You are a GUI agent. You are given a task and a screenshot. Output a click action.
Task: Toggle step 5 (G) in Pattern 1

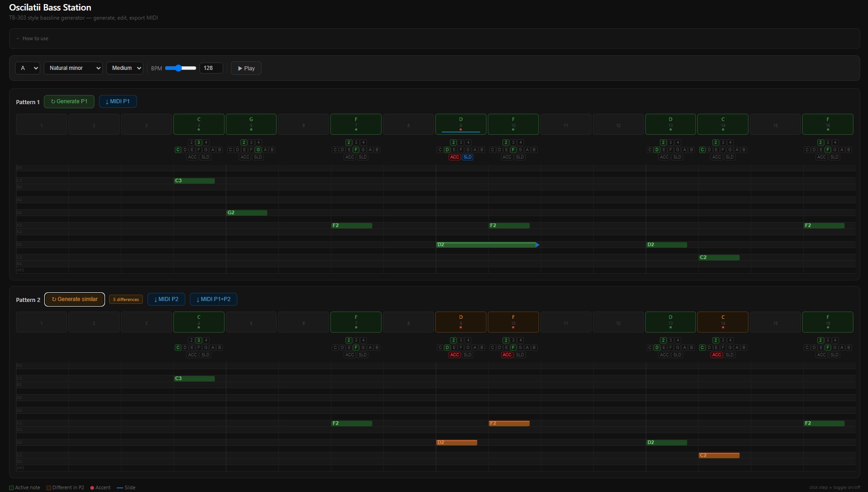pos(251,124)
